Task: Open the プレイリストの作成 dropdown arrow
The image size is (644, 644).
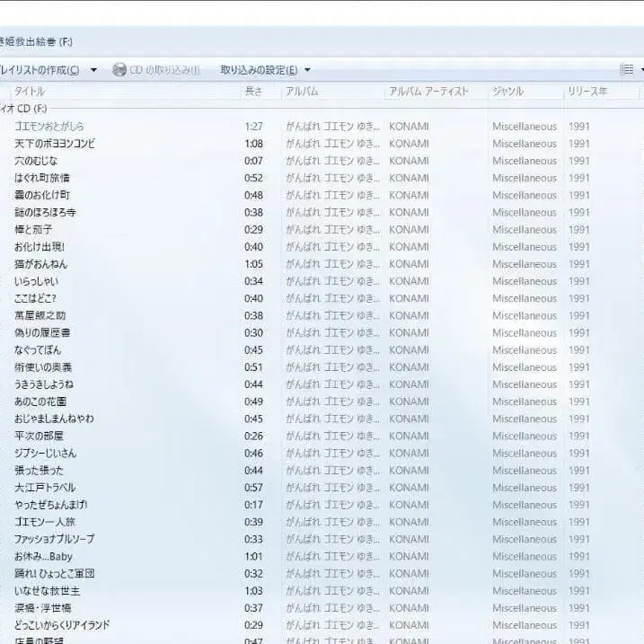Action: click(x=93, y=70)
